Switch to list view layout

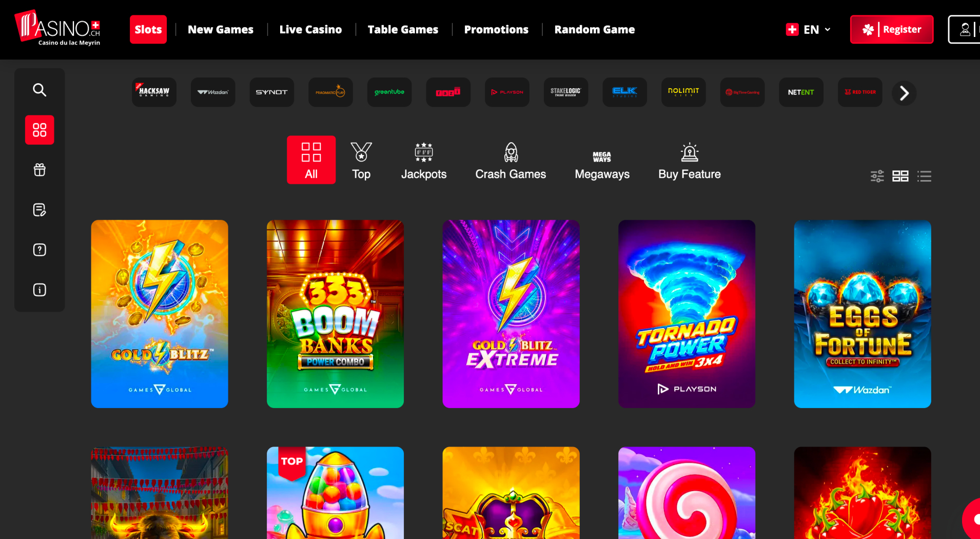[924, 176]
